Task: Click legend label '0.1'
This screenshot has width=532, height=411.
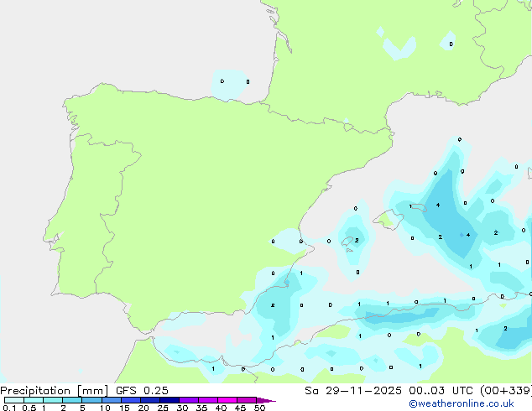Action: (9, 408)
